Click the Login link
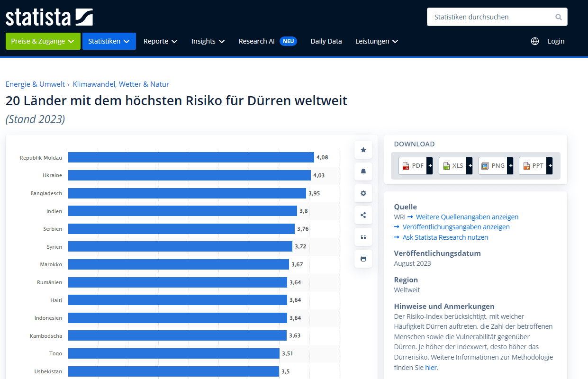This screenshot has width=588, height=379. pos(556,41)
